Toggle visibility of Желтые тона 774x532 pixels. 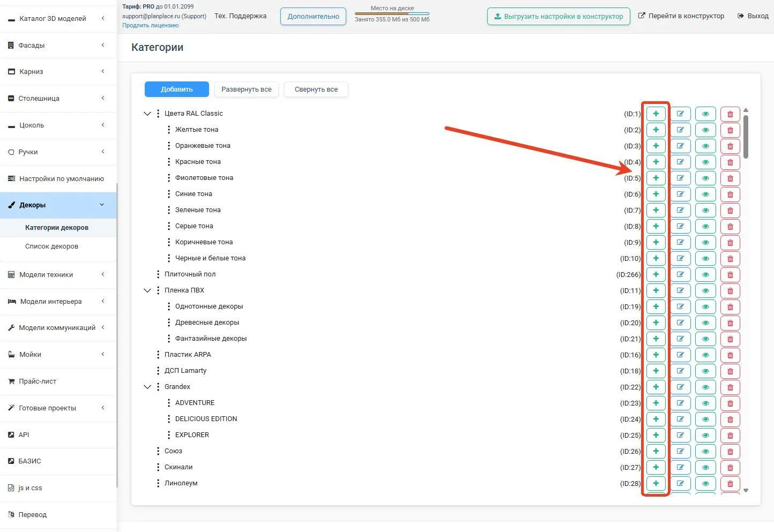(x=705, y=130)
